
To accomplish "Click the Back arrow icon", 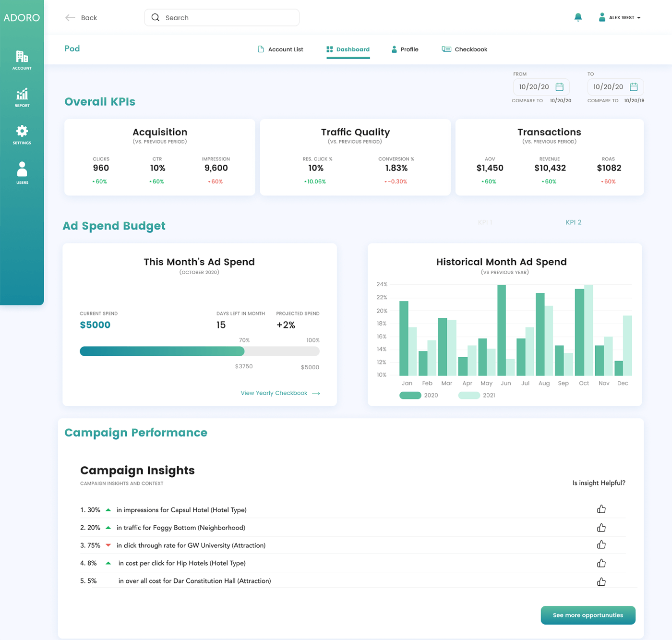I will [70, 18].
